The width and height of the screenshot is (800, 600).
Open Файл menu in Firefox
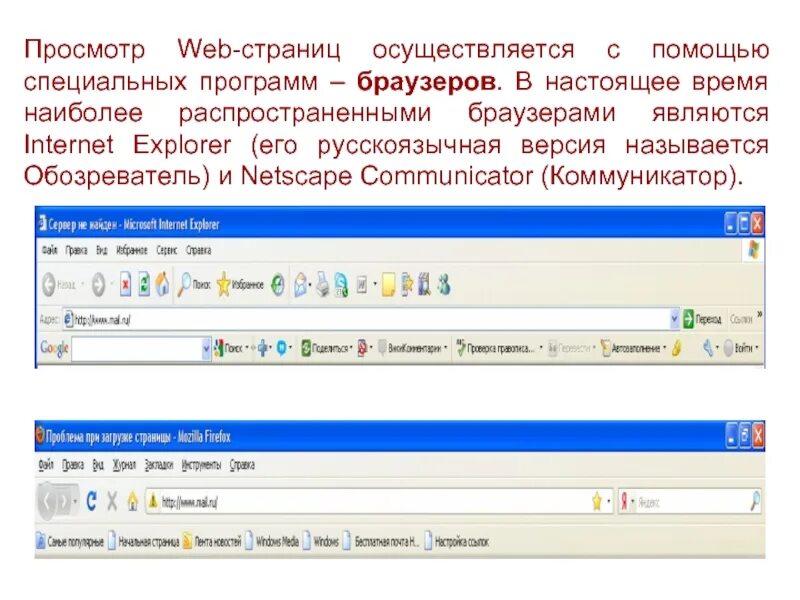[x=46, y=465]
